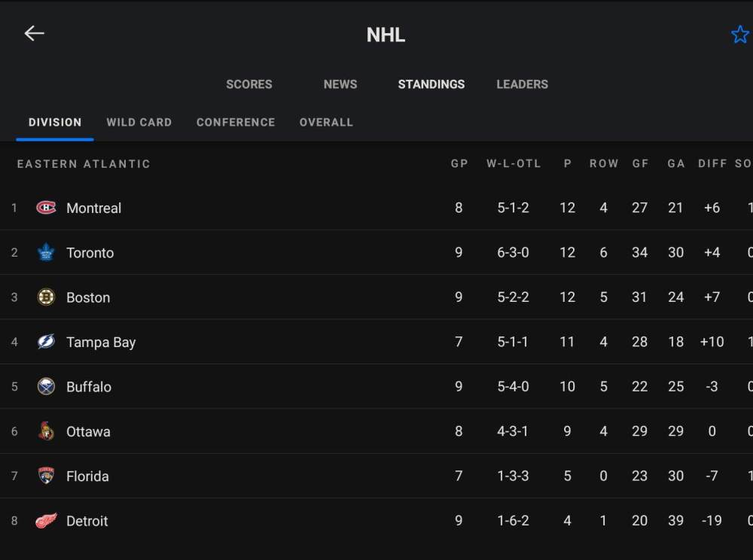Image resolution: width=753 pixels, height=560 pixels.
Task: Toggle the favorite star for NHL
Action: click(739, 35)
